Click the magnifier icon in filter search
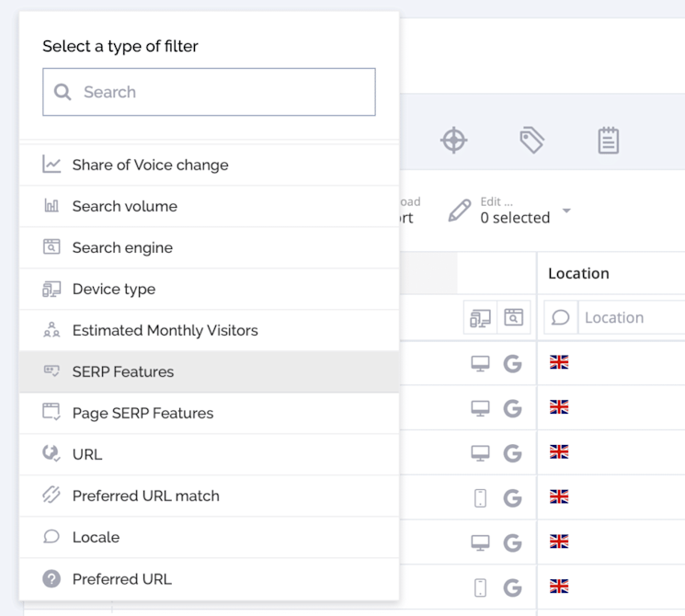685x616 pixels. pyautogui.click(x=63, y=92)
